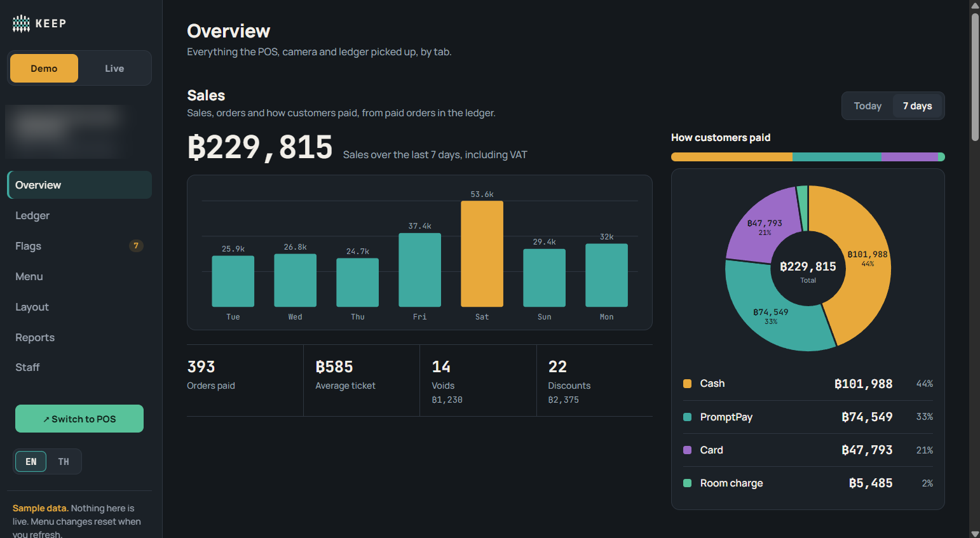The image size is (980, 538).
Task: Click the Thursday 24.7k bar
Action: 357,283
